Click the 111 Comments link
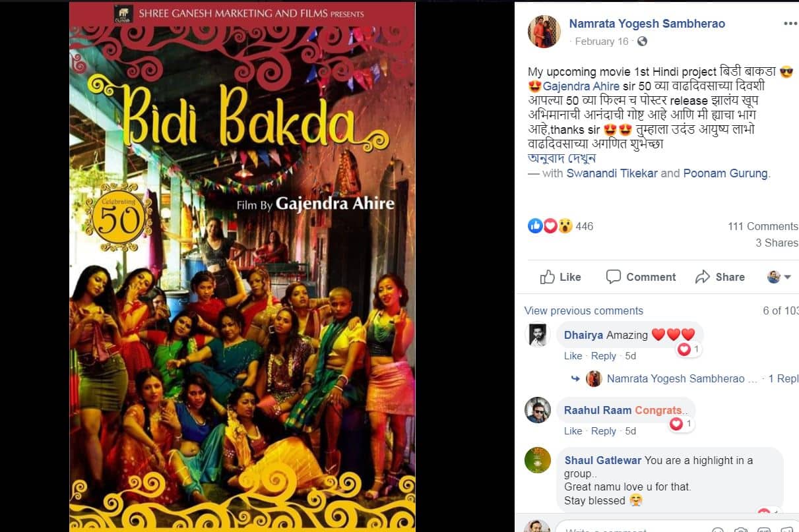 point(763,226)
